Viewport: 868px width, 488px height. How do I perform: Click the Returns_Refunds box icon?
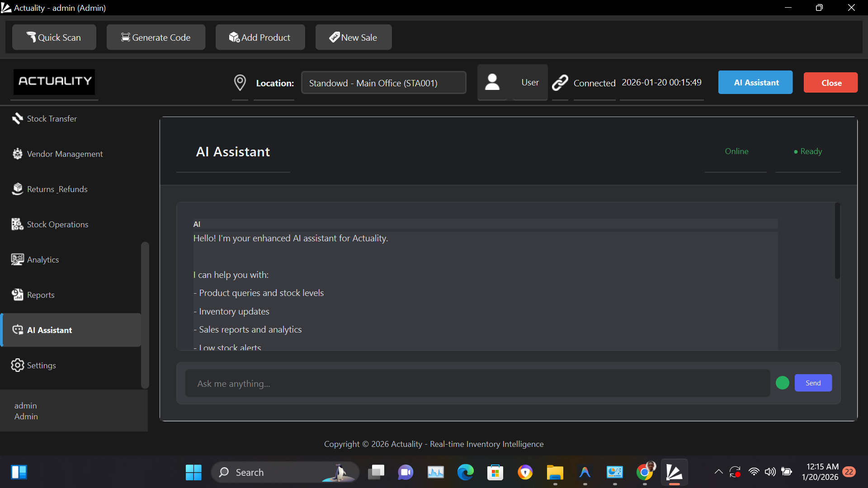point(17,189)
